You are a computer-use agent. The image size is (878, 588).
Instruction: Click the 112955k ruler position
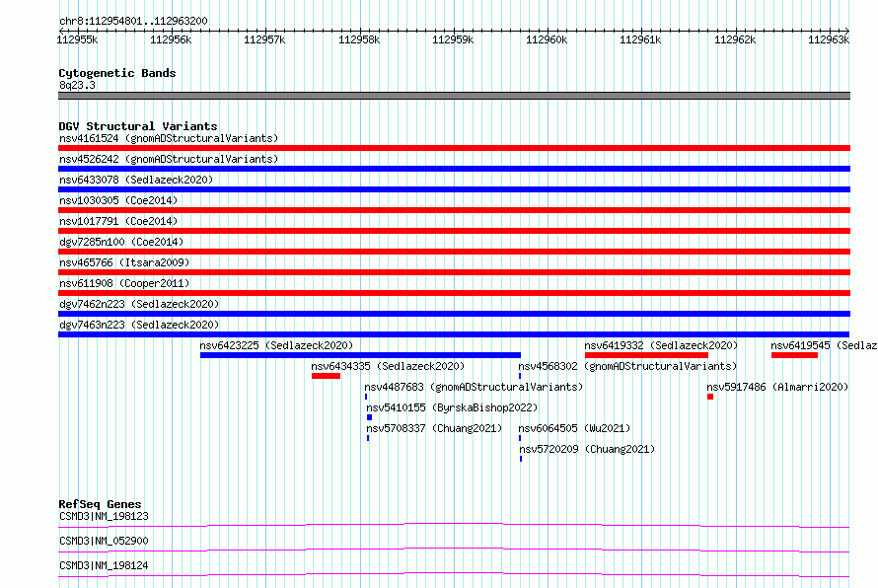pos(77,39)
